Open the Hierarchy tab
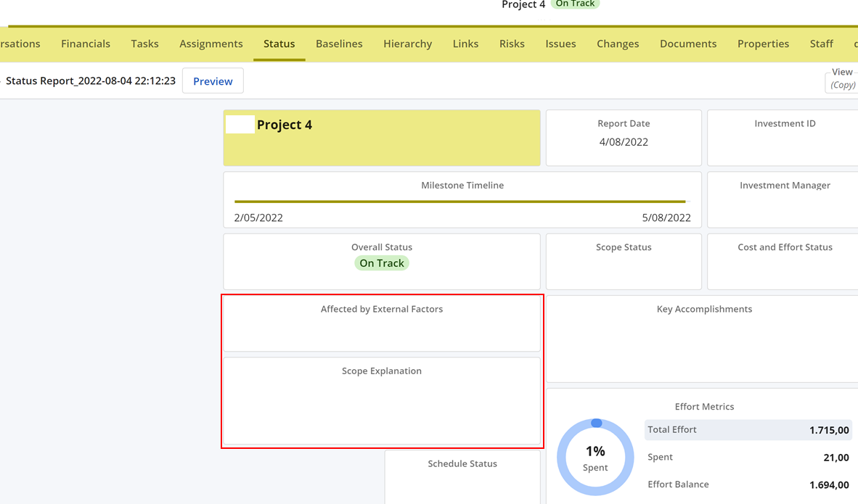Image resolution: width=858 pixels, height=504 pixels. (x=407, y=44)
